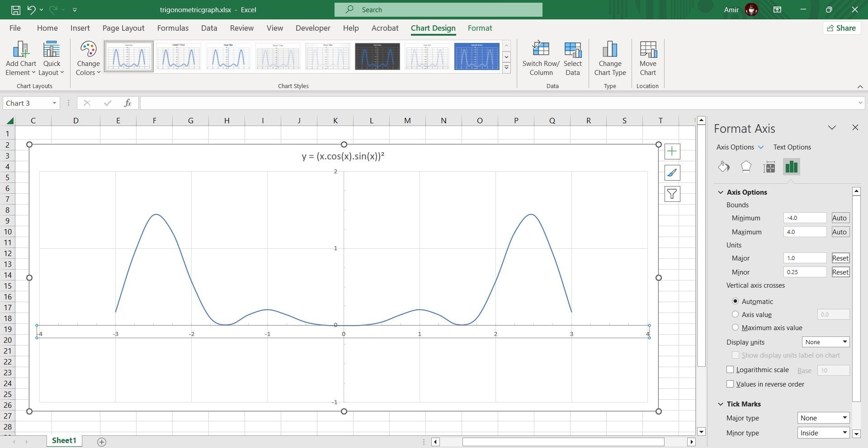
Task: Open Customize Quick Access Toolbar dropdown
Action: click(x=75, y=9)
